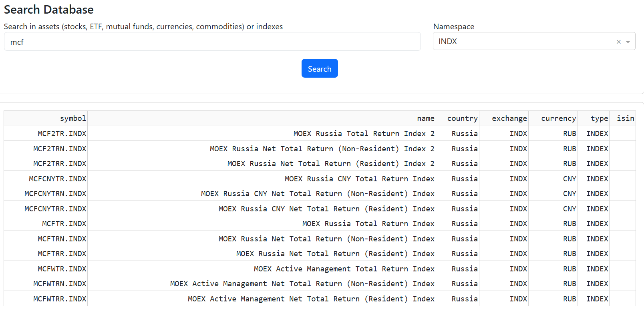Click the exchange column header

pos(509,118)
